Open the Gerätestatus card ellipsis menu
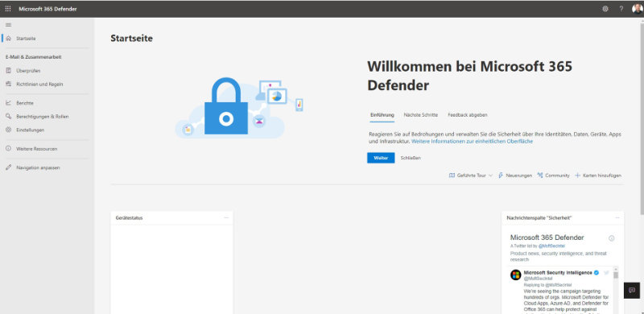 [226, 218]
